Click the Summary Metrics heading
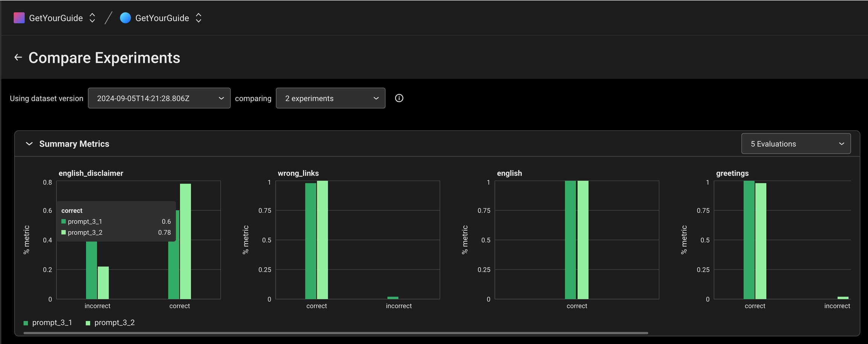Viewport: 868px width, 344px height. [x=74, y=144]
